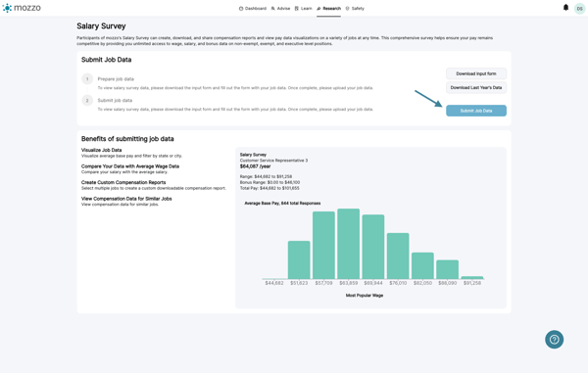Click the 'Prepare job data' step title
Image resolution: width=588 pixels, height=373 pixels.
[116, 79]
